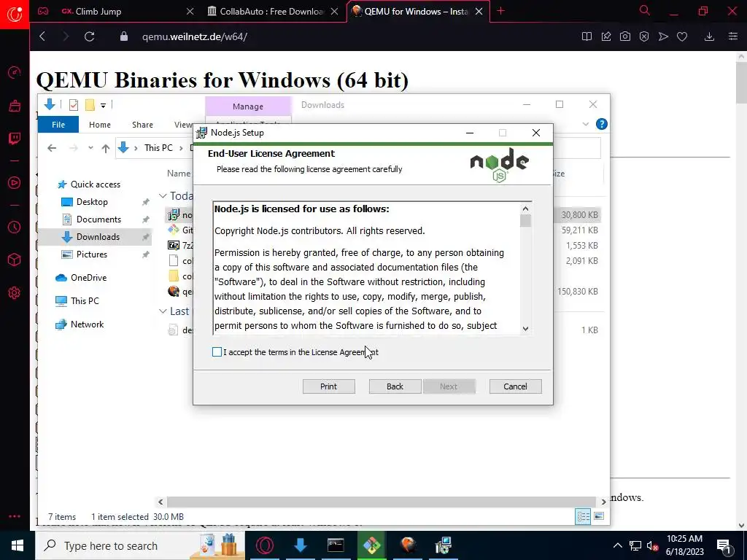
Task: Collapse the Today file group
Action: 163,195
